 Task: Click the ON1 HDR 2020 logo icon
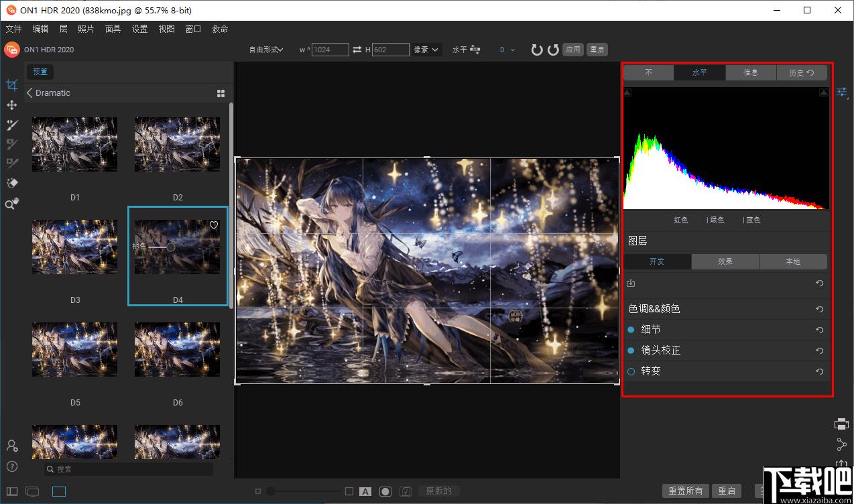click(x=11, y=49)
